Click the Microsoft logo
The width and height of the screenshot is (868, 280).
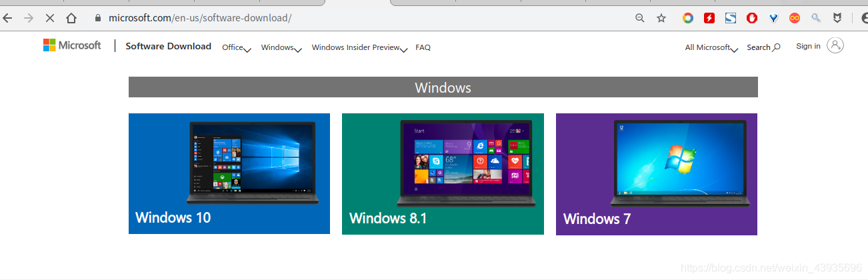pos(72,45)
